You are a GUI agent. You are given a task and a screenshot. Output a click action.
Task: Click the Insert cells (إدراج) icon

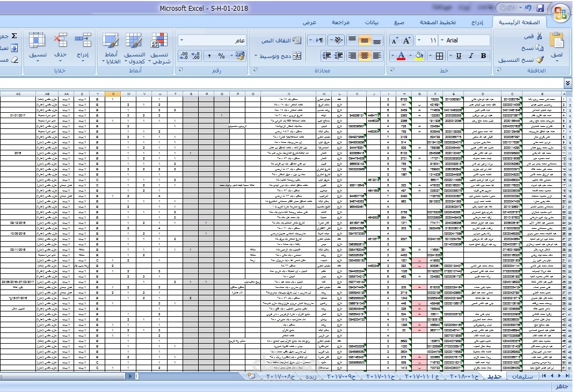(83, 40)
